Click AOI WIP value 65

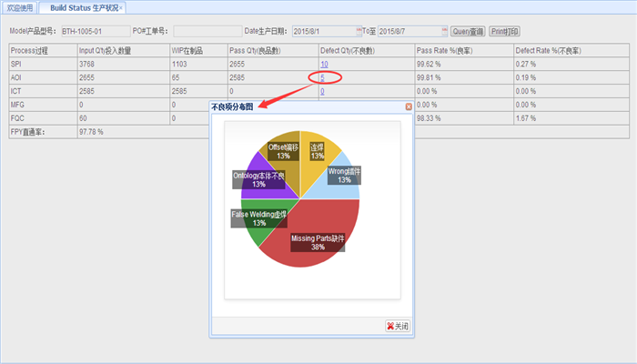click(175, 77)
